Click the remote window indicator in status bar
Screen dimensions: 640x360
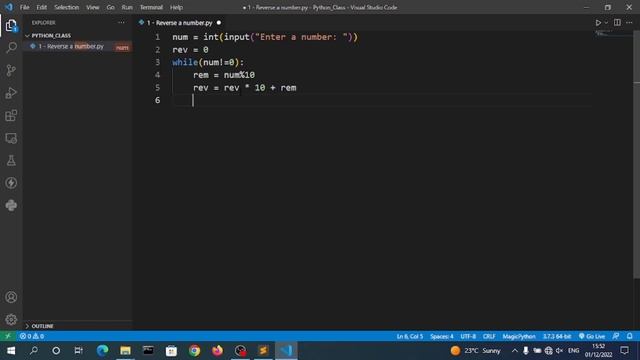click(7, 336)
